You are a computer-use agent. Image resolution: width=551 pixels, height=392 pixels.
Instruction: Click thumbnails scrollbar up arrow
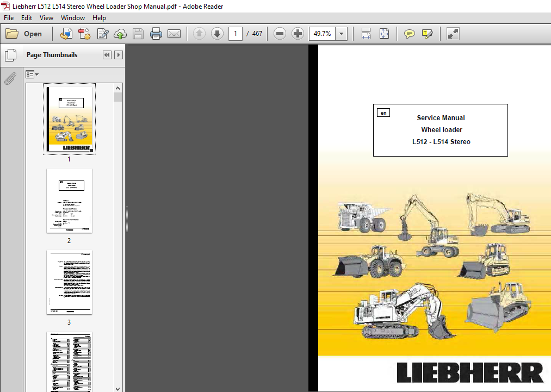tap(117, 88)
